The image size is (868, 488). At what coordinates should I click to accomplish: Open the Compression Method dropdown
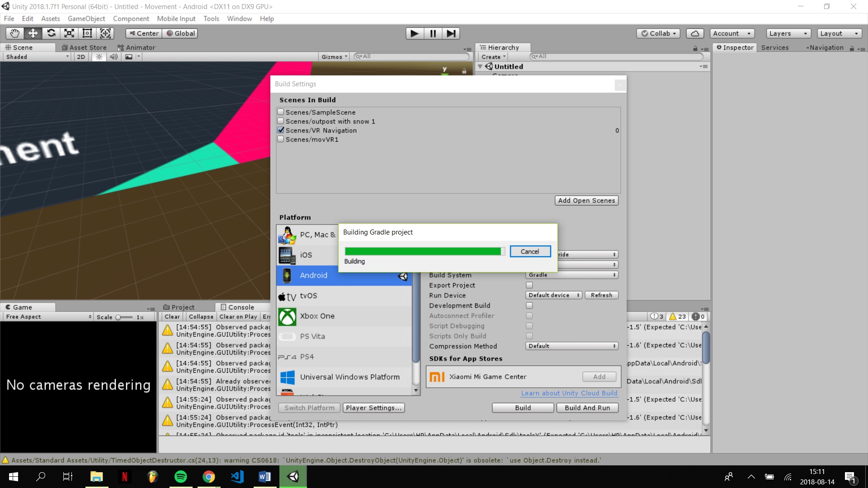[x=571, y=346]
